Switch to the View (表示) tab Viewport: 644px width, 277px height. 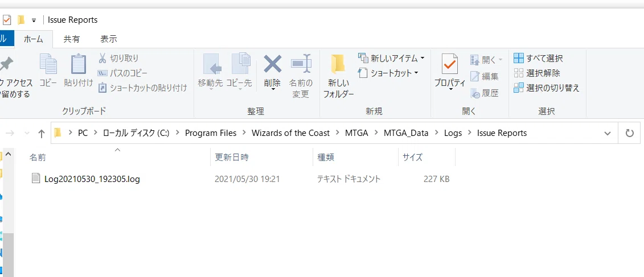point(109,39)
